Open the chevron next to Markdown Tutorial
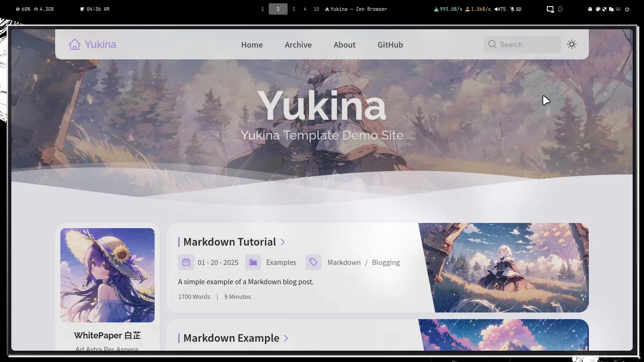The image size is (644, 362). pyautogui.click(x=283, y=242)
